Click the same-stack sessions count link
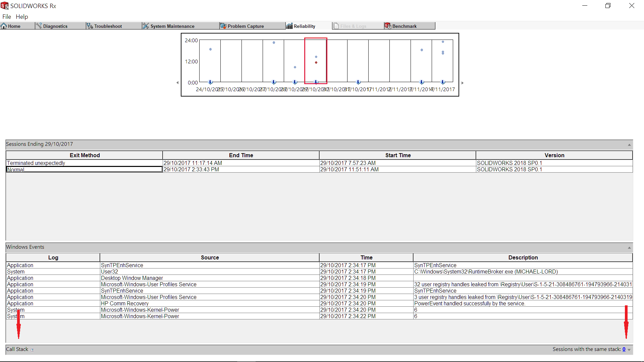The width and height of the screenshot is (644, 362). (x=624, y=349)
